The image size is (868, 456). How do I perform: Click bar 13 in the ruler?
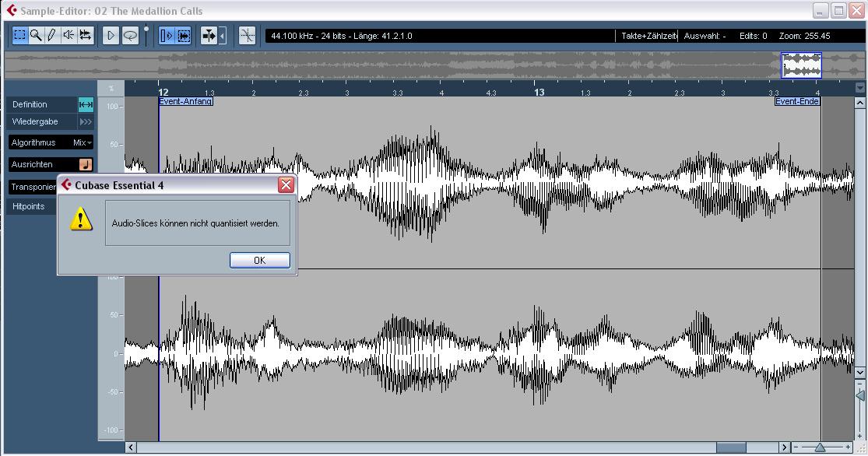[x=539, y=92]
